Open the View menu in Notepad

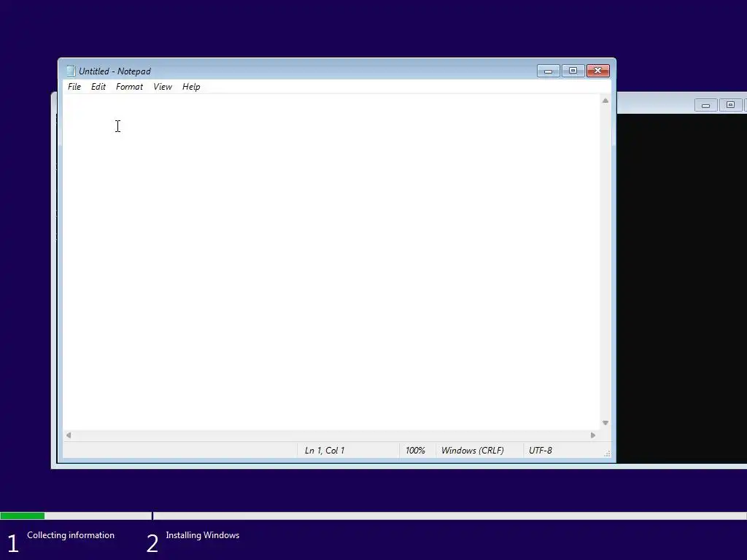coord(163,87)
